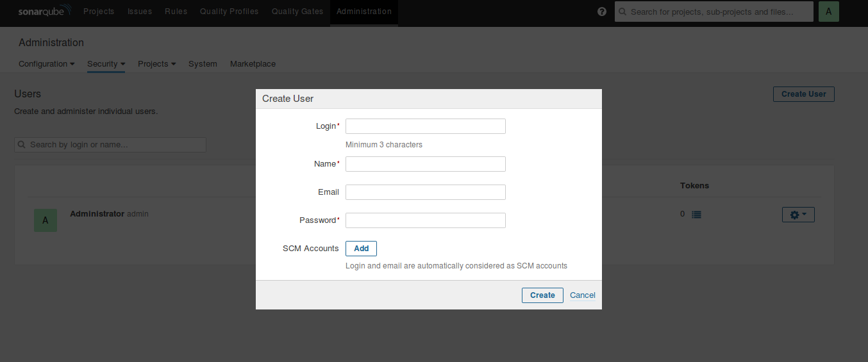Switch to the Marketplace tab

(x=253, y=64)
